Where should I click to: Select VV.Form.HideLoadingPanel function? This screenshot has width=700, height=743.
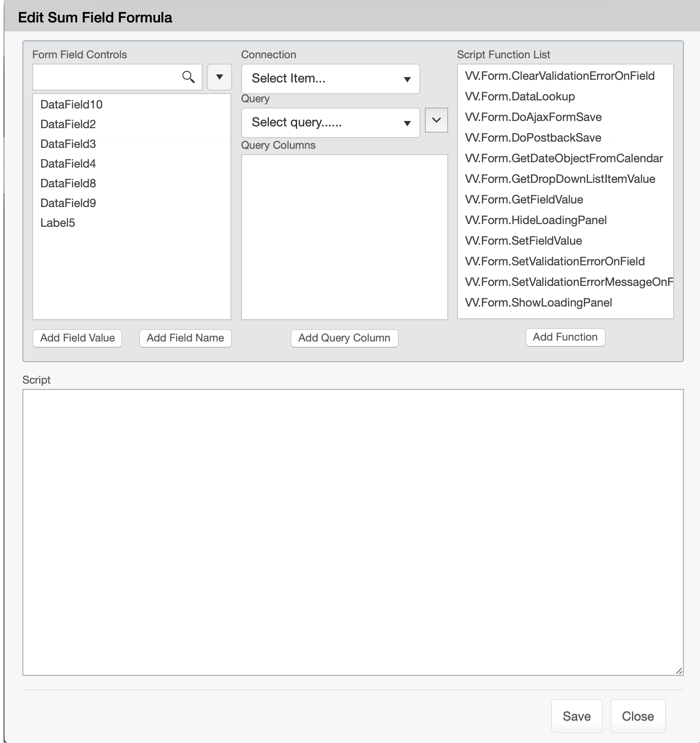pos(566,220)
